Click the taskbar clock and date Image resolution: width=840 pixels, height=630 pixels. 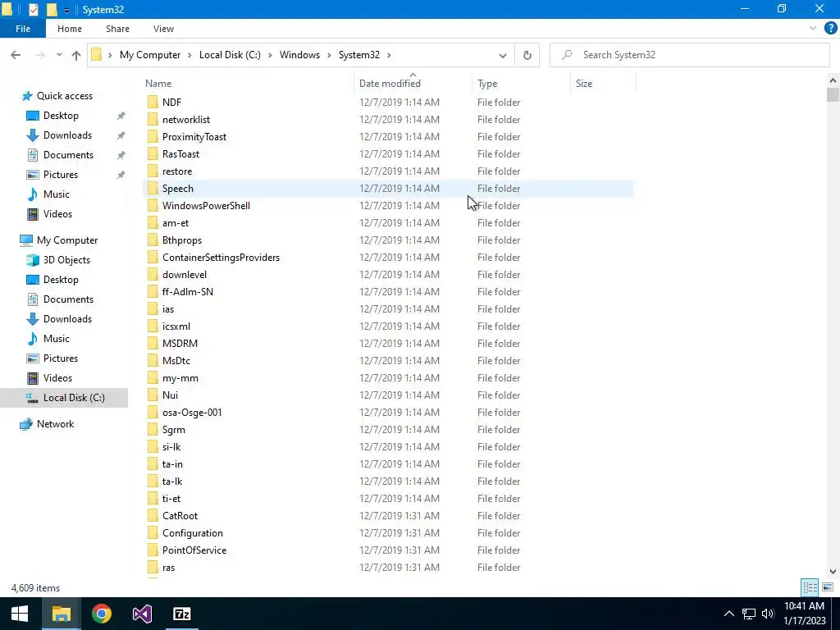[x=804, y=614]
